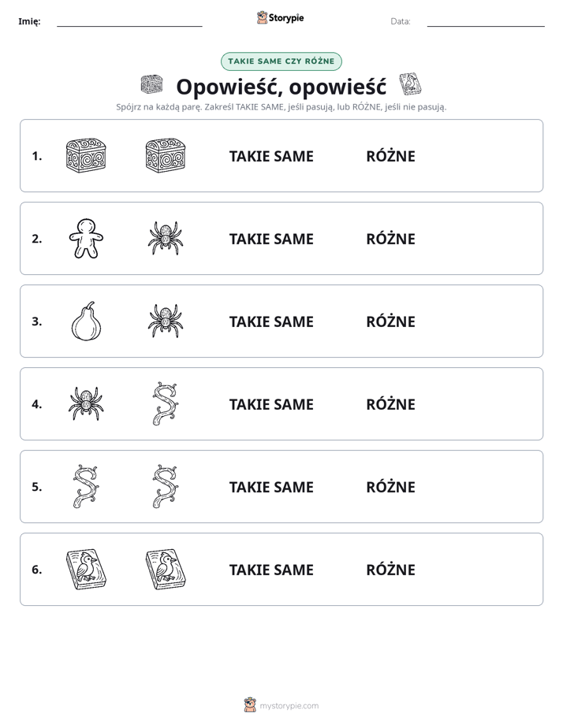Click the Storypie logo at the top
The image size is (563, 728).
280,17
